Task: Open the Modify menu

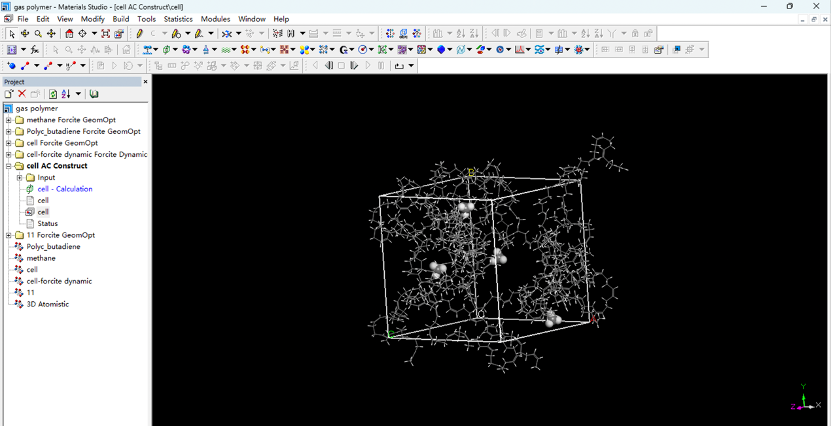Action: 93,19
